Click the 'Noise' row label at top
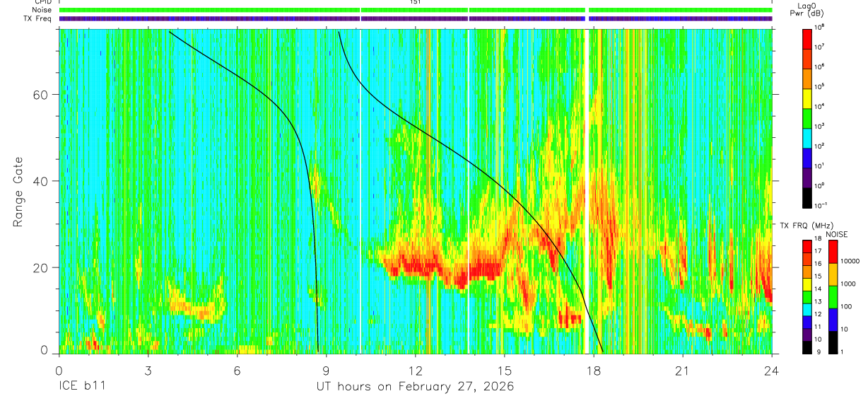 [42, 10]
